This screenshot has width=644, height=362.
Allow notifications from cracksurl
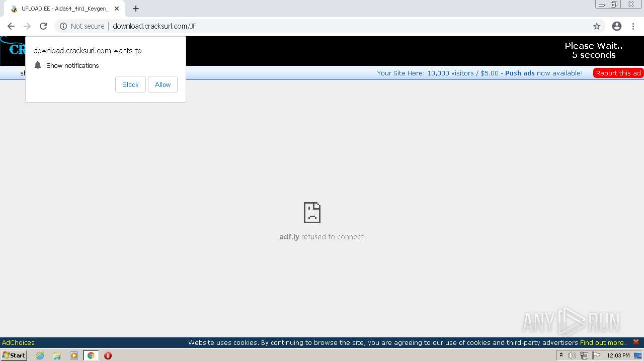click(x=163, y=84)
